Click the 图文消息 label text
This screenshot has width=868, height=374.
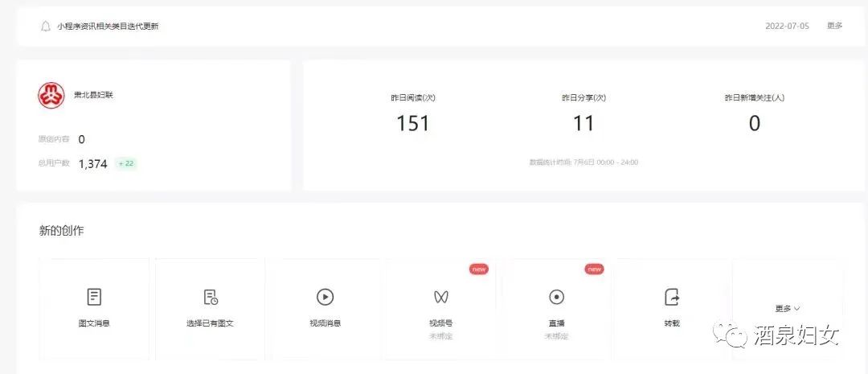coord(94,323)
